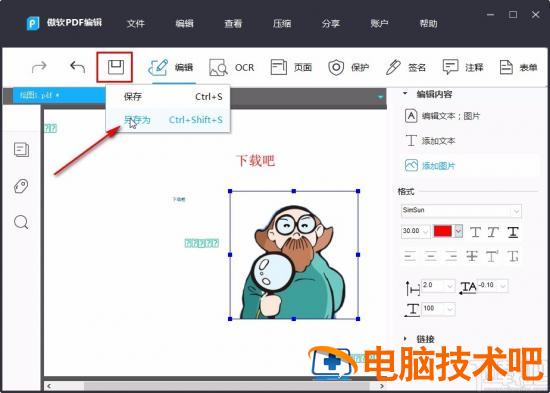Open the page thumbnails sidebar icon
The height and width of the screenshot is (393, 550).
click(21, 149)
